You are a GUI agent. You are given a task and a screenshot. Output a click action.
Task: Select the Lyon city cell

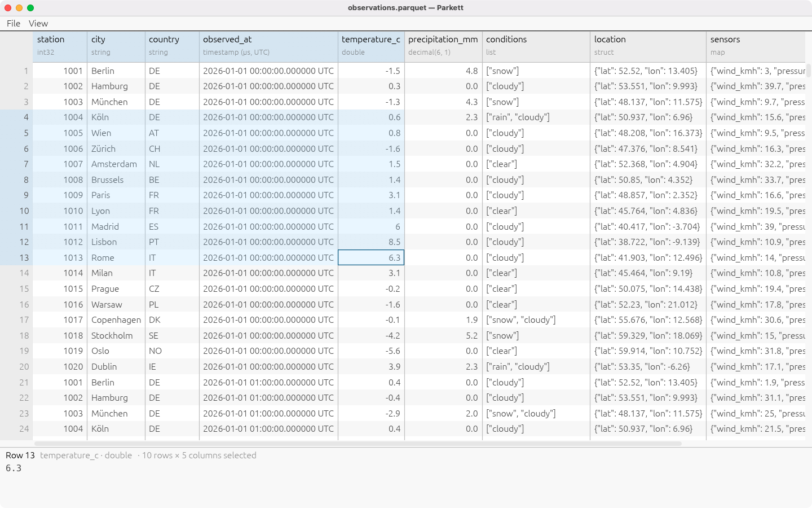tap(116, 211)
